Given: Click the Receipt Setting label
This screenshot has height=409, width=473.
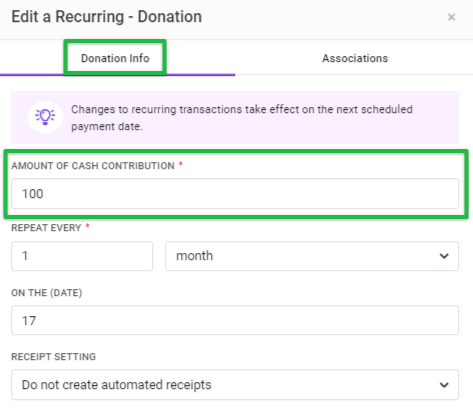Looking at the screenshot, I should pyautogui.click(x=54, y=357).
